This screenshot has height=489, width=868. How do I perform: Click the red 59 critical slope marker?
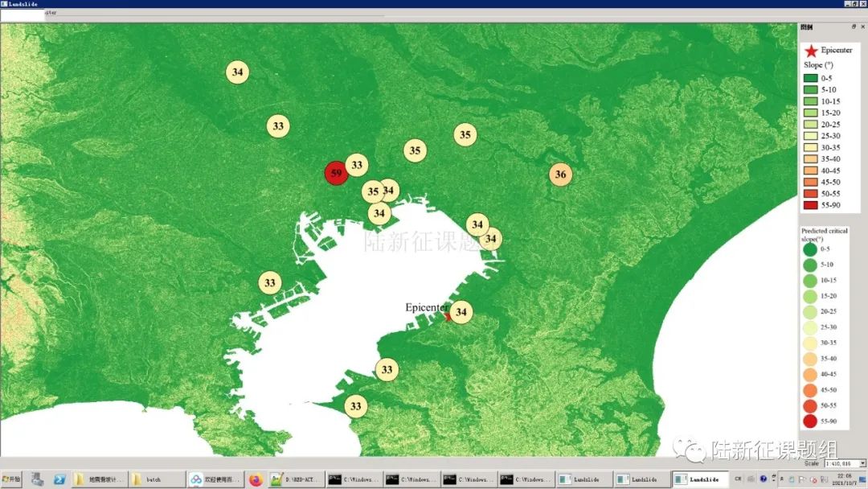[336, 173]
